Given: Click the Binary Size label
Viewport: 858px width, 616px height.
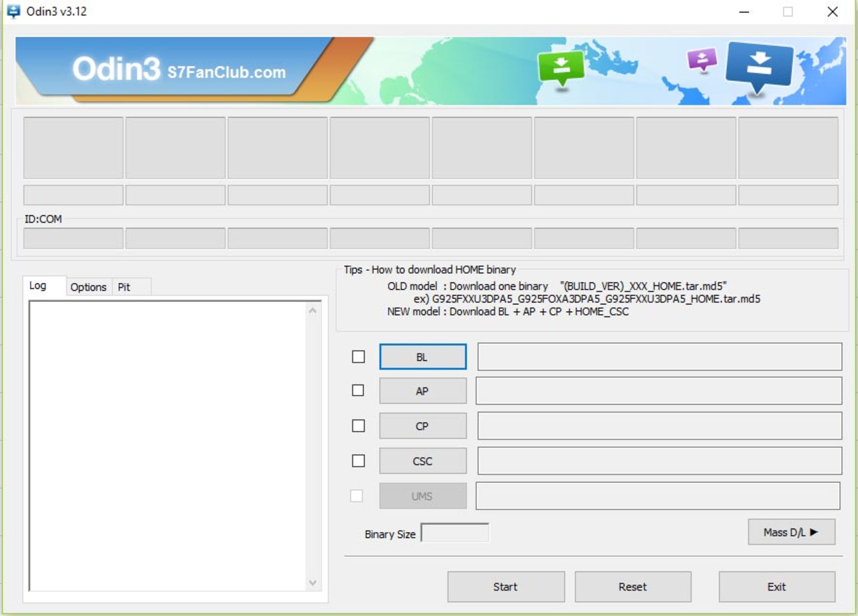Looking at the screenshot, I should (390, 534).
